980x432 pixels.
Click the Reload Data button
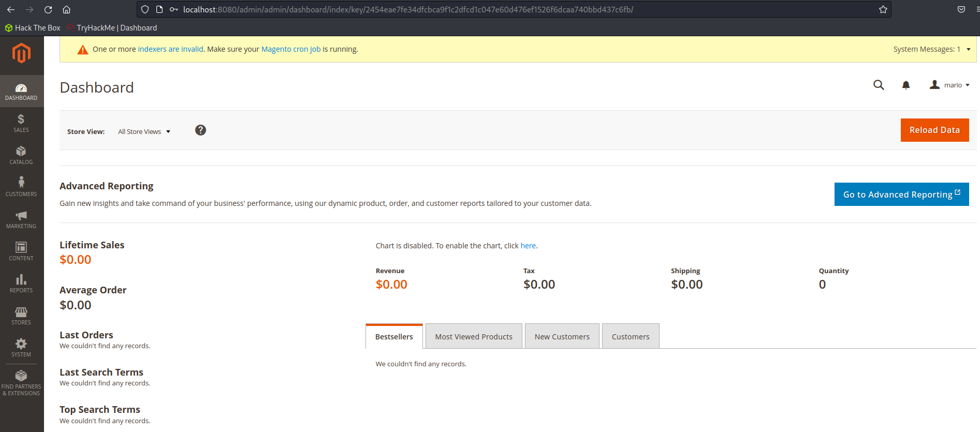pos(934,130)
